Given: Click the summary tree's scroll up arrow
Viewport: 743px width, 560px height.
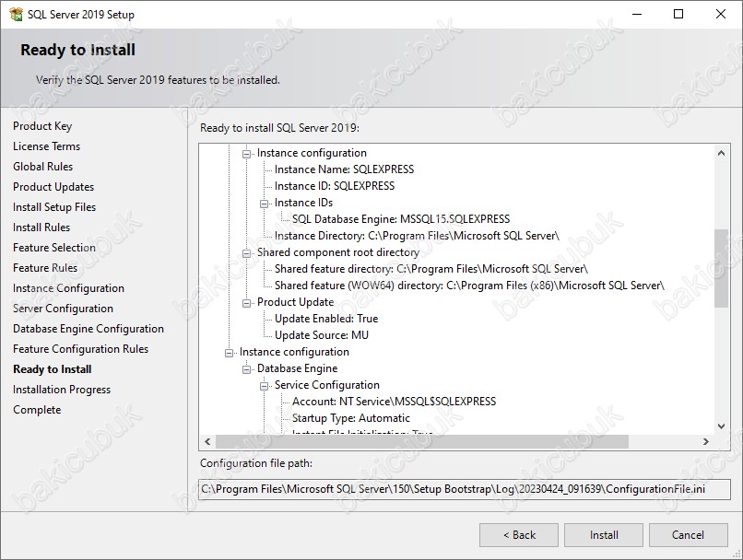Looking at the screenshot, I should pos(721,153).
